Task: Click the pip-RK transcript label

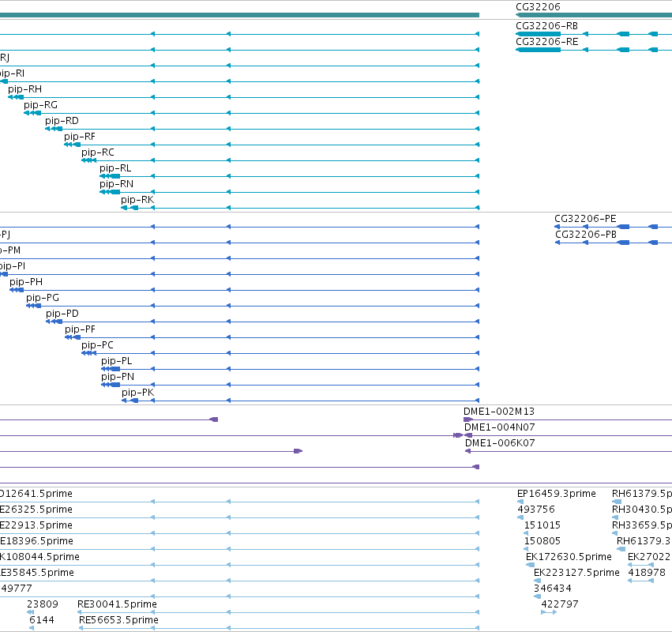Action: (137, 200)
